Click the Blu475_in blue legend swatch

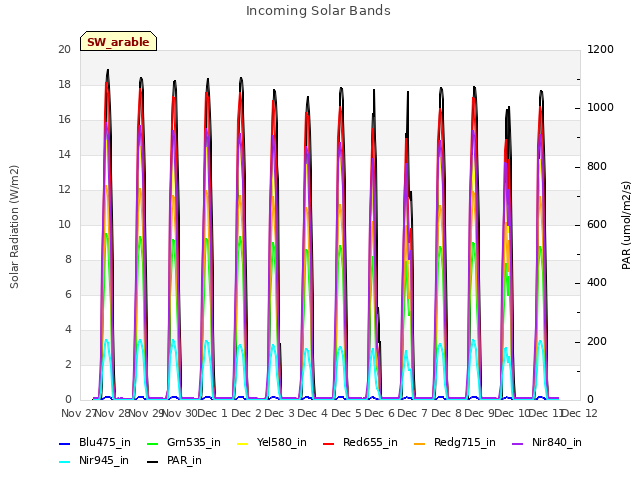[65, 444]
